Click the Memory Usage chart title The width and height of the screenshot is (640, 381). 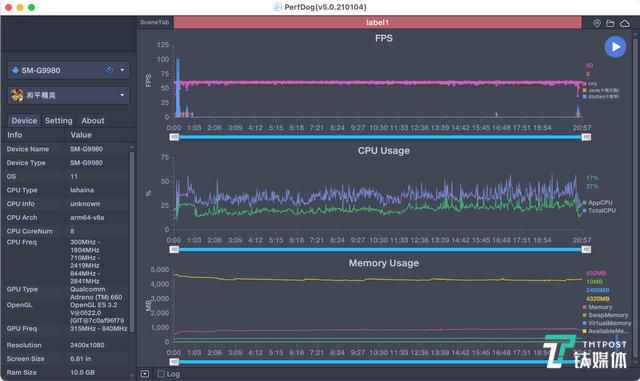[x=384, y=263]
